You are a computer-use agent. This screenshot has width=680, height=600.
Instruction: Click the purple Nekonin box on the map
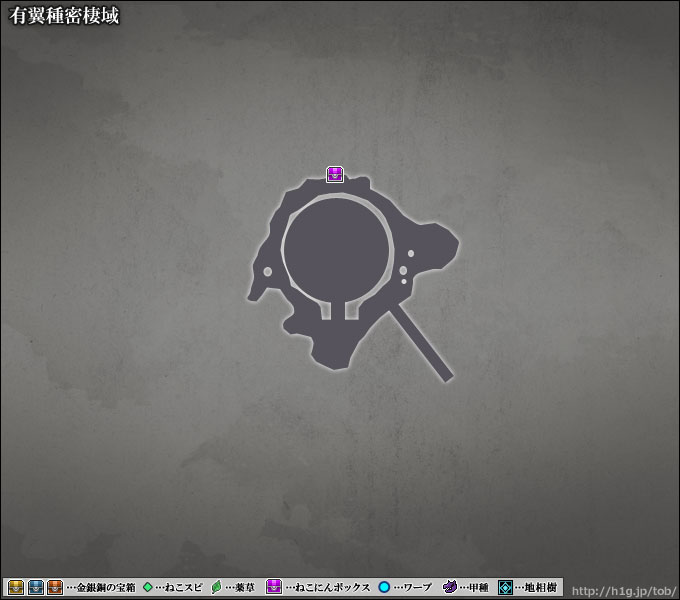click(x=335, y=174)
